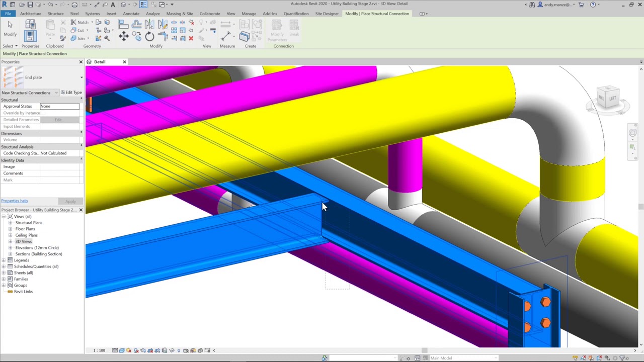Click the Approval Status value field
The width and height of the screenshot is (644, 362).
point(59,107)
